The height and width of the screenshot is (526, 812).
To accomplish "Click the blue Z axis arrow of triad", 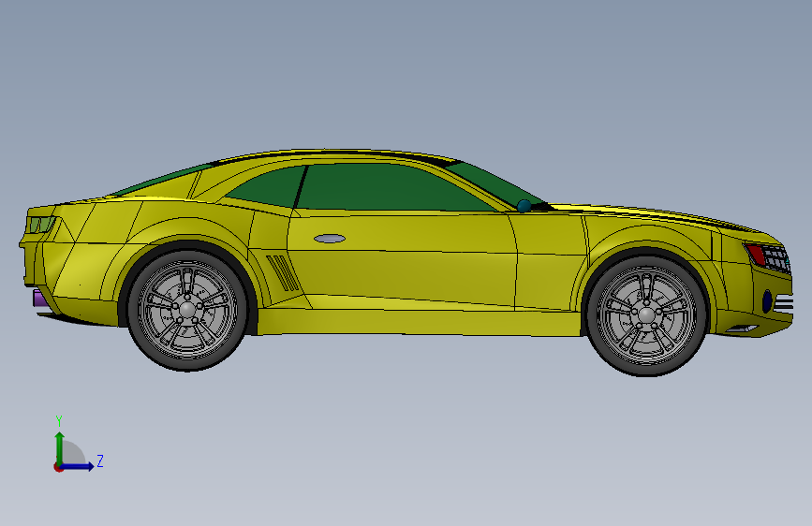I will 78,466.
